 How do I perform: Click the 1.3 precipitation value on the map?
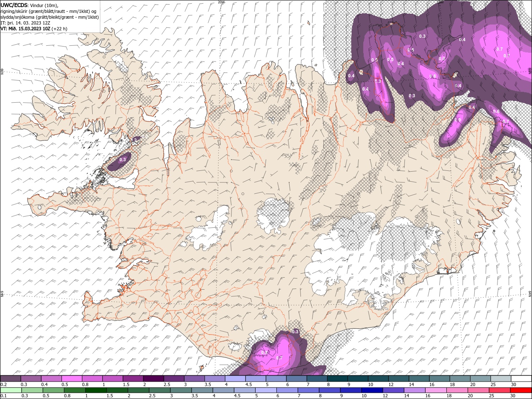[x=378, y=81]
